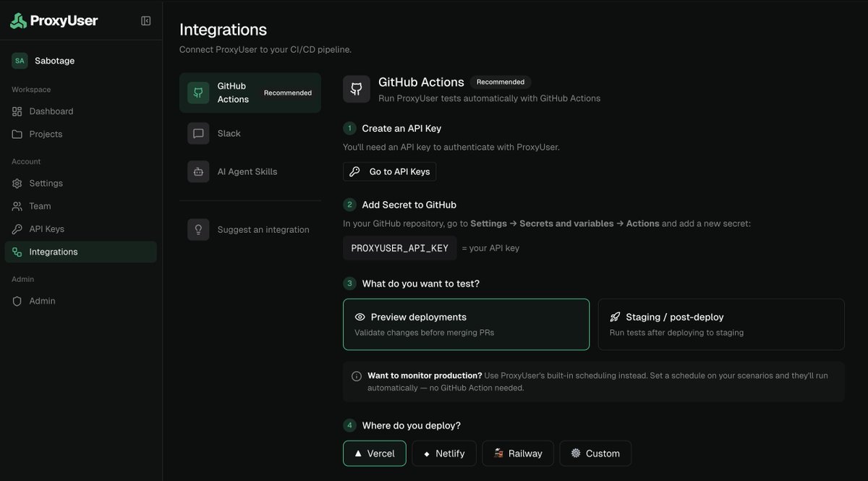This screenshot has width=868, height=481.
Task: Click the Workspace section label
Action: coord(31,90)
